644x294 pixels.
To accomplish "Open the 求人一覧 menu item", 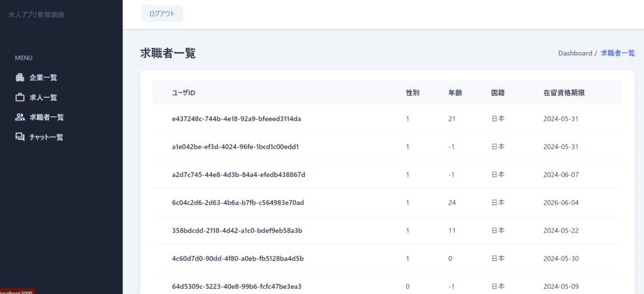I will (43, 98).
